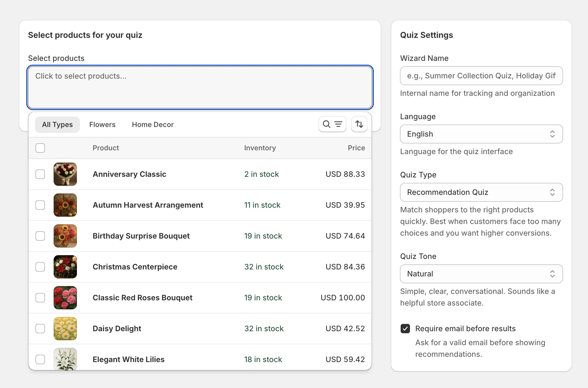Click the Anniversary Classic bouquet thumbnail
The image size is (588, 388).
[65, 174]
